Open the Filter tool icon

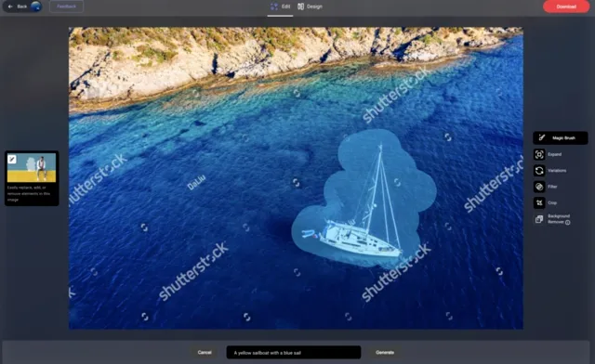pos(539,187)
